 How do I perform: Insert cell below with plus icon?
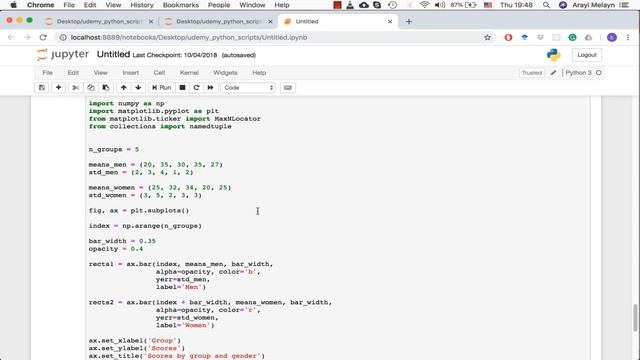(58, 88)
